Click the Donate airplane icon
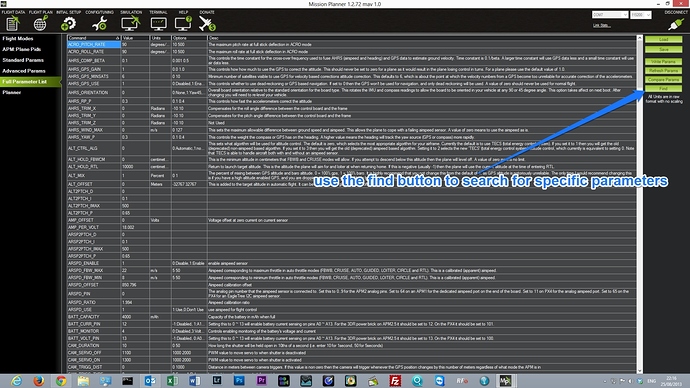Viewport: 690px width, 388px height. pyautogui.click(x=207, y=23)
